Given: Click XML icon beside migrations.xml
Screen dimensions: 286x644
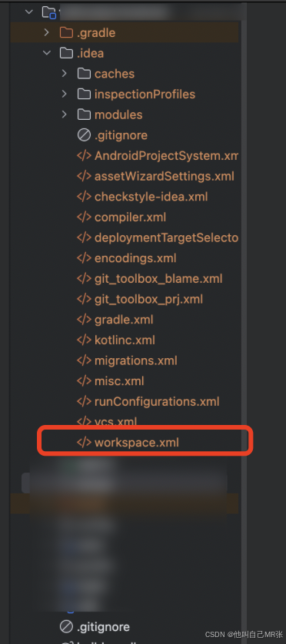Looking at the screenshot, I should 84,360.
